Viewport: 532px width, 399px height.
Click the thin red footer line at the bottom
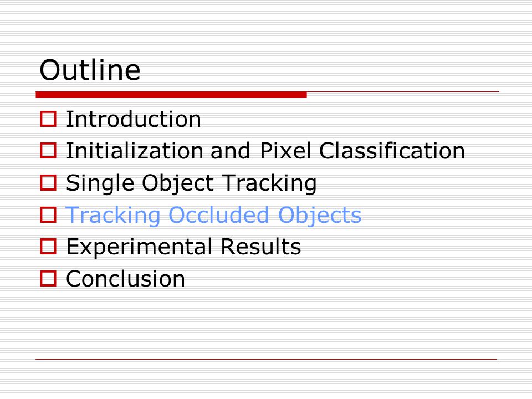(x=267, y=359)
